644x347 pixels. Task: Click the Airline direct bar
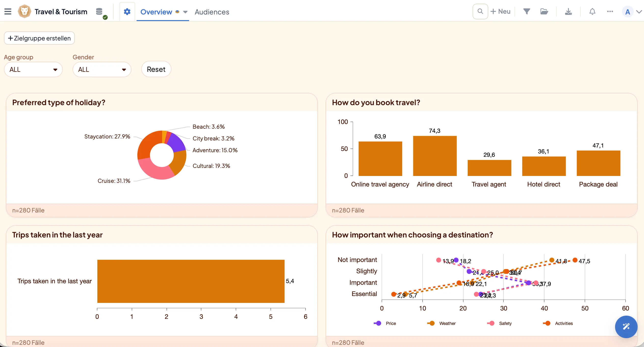point(435,156)
